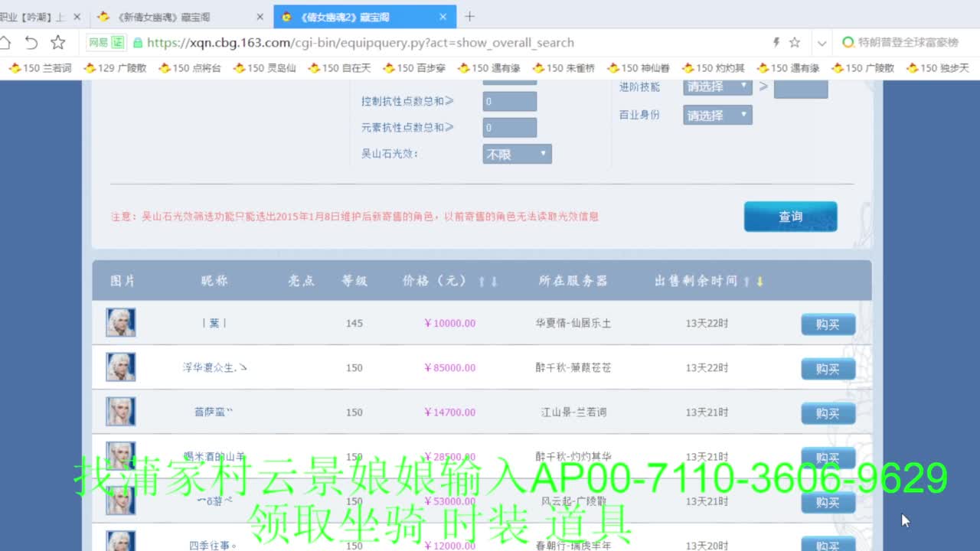Click 购买 for the 风云起-广陵散 row
This screenshot has height=551, width=980.
pos(828,502)
